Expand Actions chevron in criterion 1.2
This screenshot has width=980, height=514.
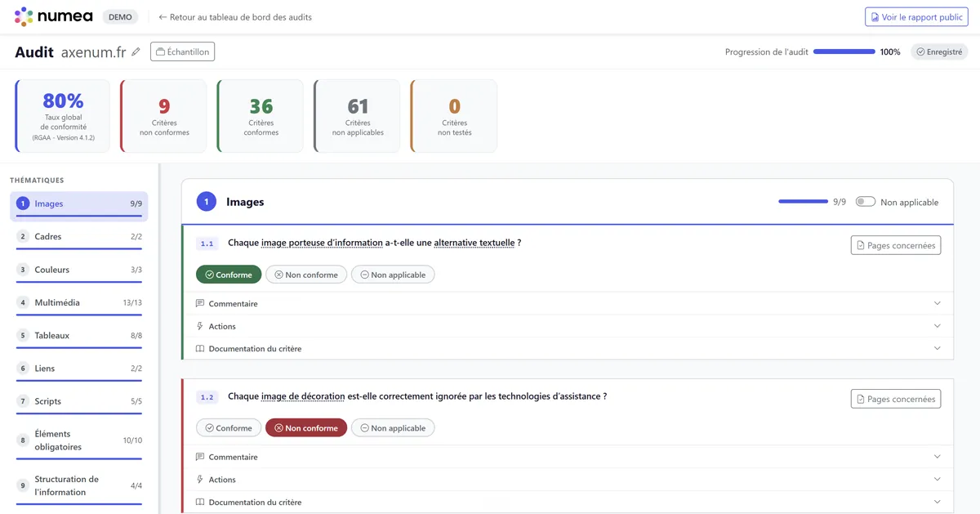point(938,480)
